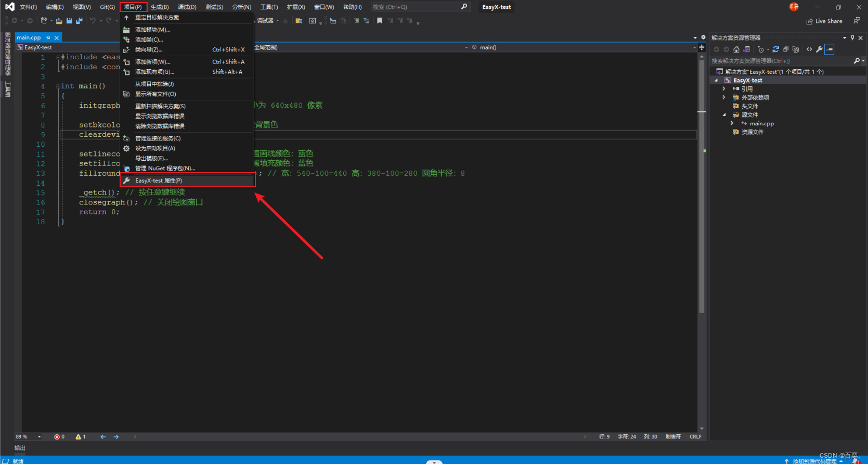
Task: Open Solution Explorer window options dropdown
Action: coord(845,37)
